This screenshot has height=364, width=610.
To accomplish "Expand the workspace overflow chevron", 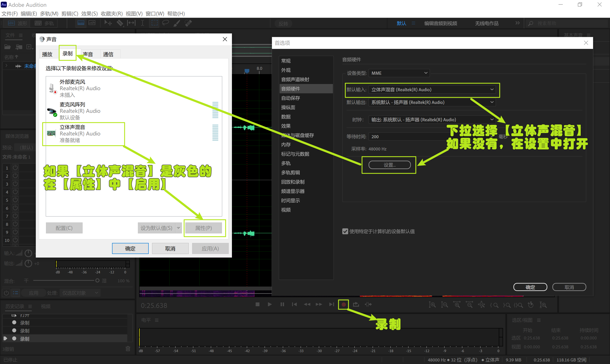I will coord(517,23).
